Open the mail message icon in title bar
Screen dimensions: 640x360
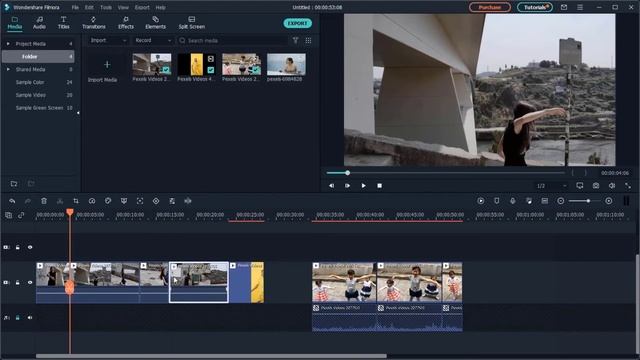point(564,7)
